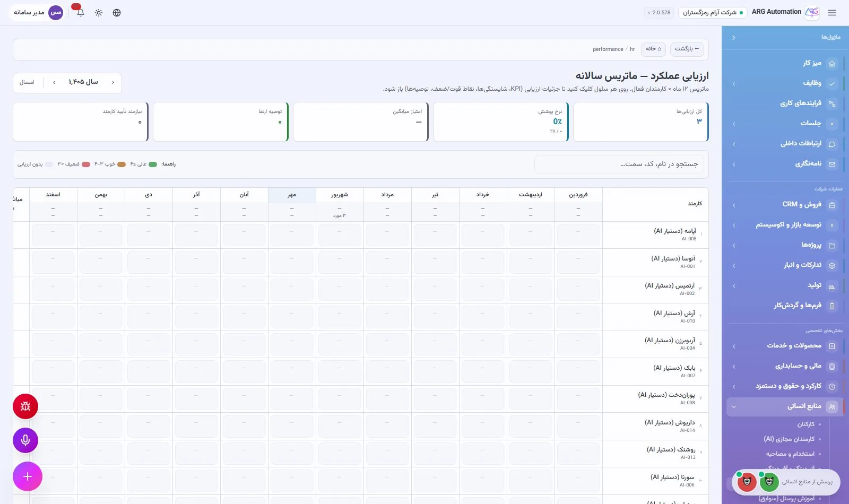The height and width of the screenshot is (504, 849).
Task: Click employee row آپامه (دستیار AI)
Action: click(655, 235)
